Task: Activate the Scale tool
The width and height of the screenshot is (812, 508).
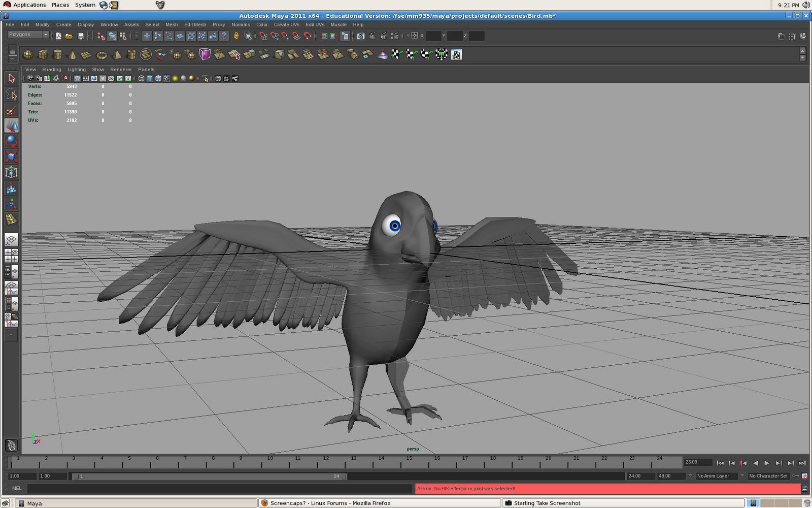Action: (x=11, y=156)
